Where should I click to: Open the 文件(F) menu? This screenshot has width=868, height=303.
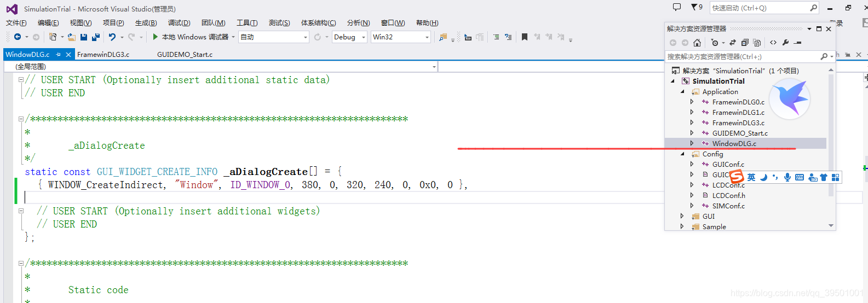(x=16, y=22)
